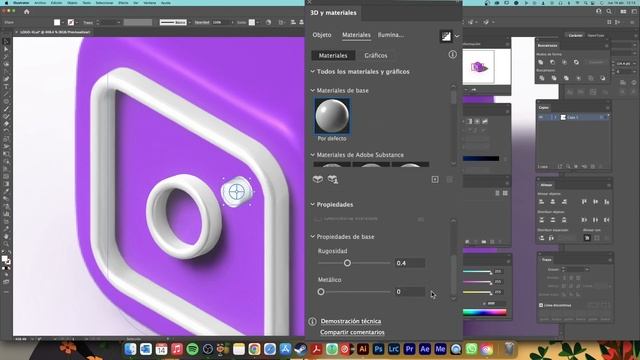Toggle Capa 1 layer visibility eye
Image resolution: width=640 pixels, height=360 pixels.
pyautogui.click(x=541, y=117)
